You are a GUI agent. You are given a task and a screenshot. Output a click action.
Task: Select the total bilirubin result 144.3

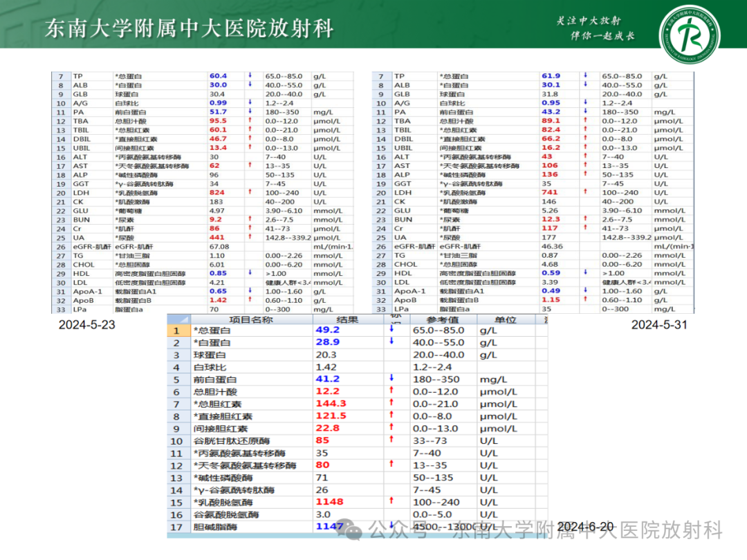pyautogui.click(x=331, y=404)
